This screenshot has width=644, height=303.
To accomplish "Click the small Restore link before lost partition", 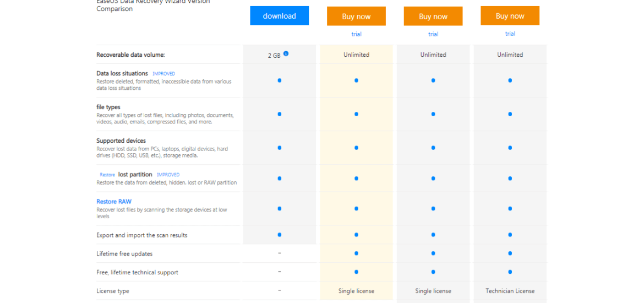I will (107, 175).
